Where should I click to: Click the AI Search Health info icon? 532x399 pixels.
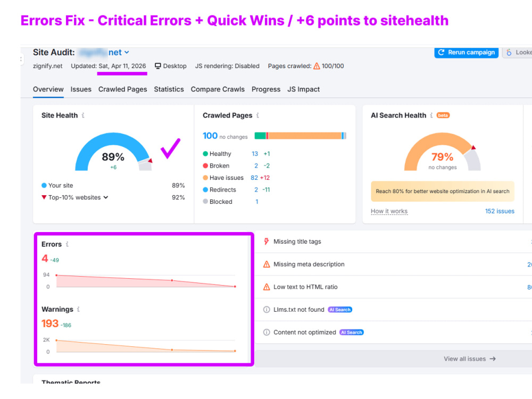click(x=431, y=115)
